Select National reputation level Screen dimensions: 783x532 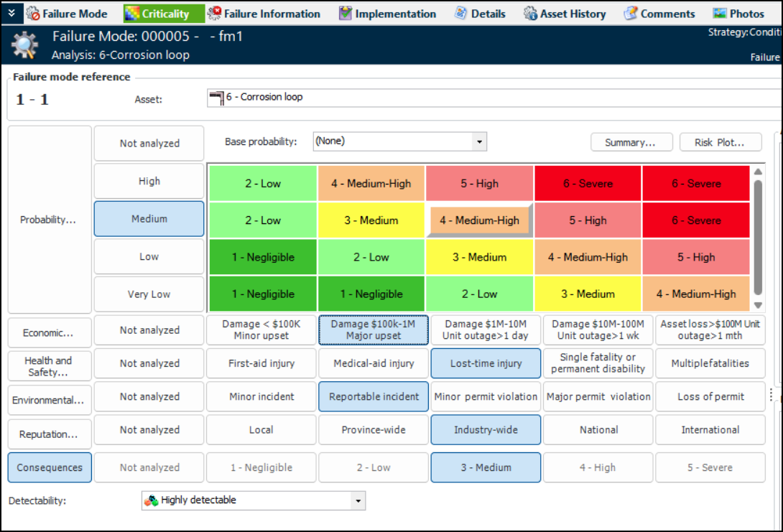(x=598, y=430)
